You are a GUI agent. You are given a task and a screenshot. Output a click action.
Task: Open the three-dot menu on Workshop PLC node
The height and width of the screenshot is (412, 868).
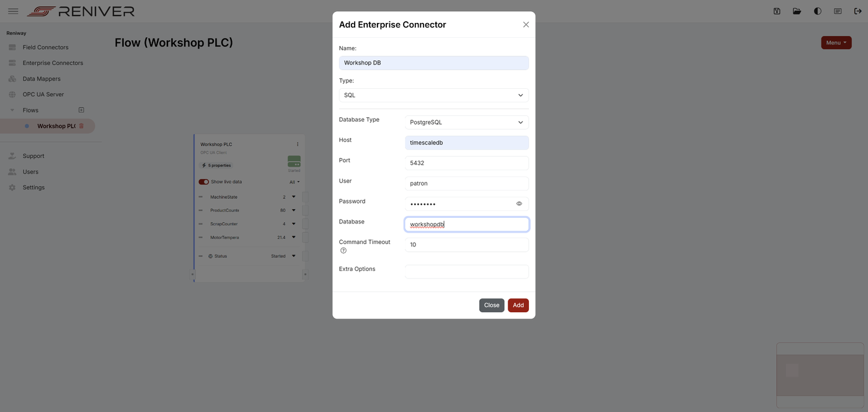(297, 143)
